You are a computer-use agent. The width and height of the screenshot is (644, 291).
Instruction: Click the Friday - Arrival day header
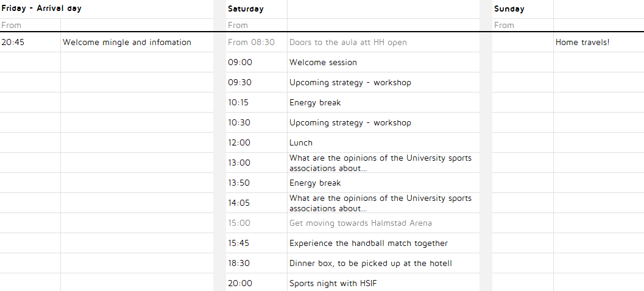coord(41,9)
